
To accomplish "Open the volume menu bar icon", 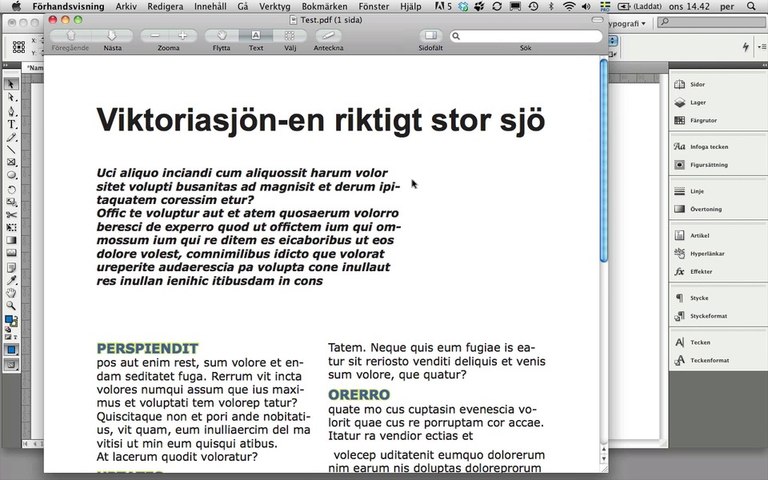I will point(586,6).
